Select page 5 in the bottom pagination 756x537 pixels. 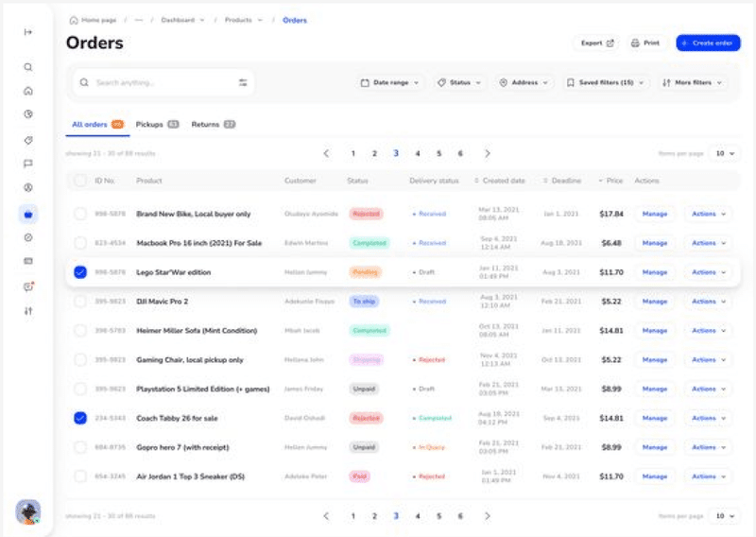pos(439,516)
